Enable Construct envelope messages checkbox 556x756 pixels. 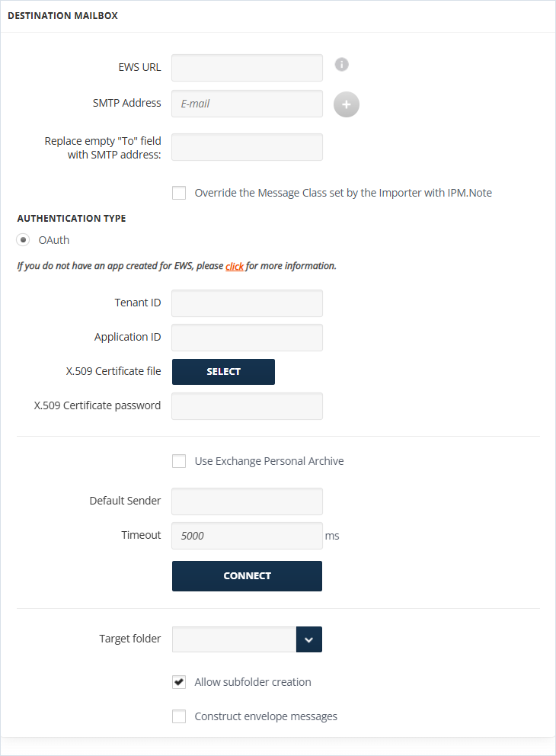179,716
